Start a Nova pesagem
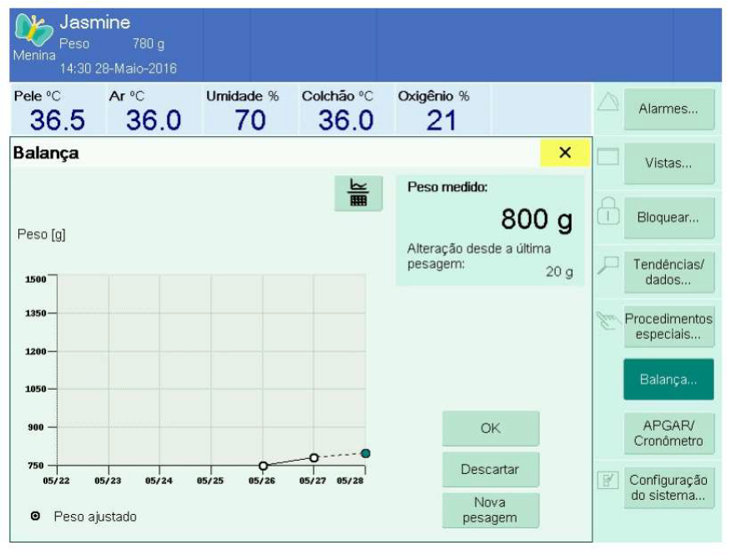The width and height of the screenshot is (736, 560). tap(491, 510)
